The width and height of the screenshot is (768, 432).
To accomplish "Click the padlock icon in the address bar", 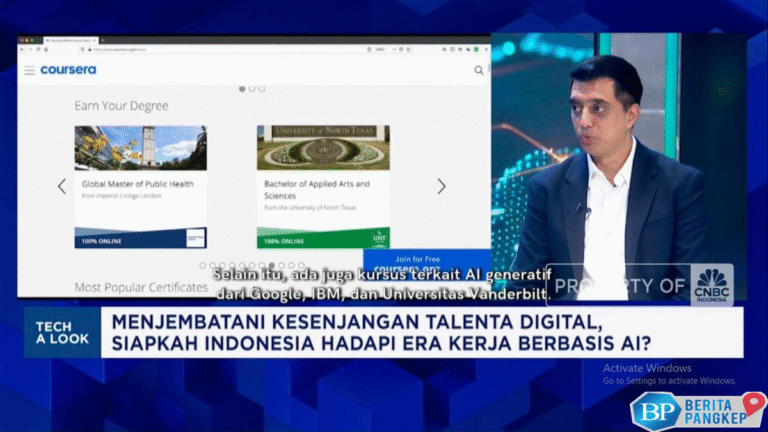I will (90, 49).
